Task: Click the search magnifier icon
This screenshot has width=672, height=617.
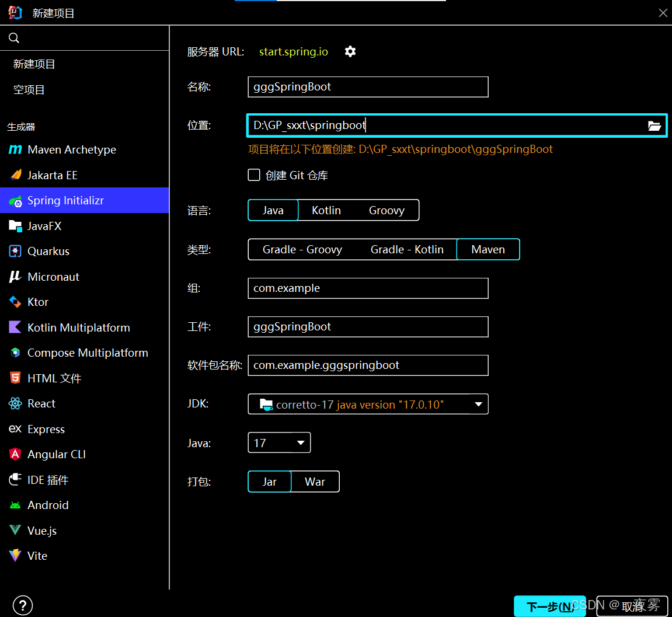Action: [x=13, y=38]
